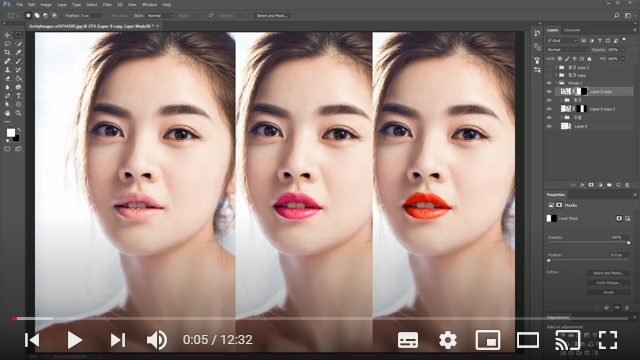The width and height of the screenshot is (640, 360).
Task: Click the Create new layer icon
Action: point(618,185)
